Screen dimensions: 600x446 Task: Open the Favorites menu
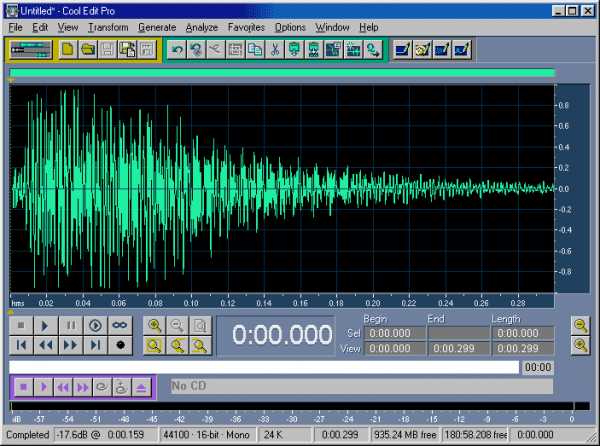click(246, 27)
